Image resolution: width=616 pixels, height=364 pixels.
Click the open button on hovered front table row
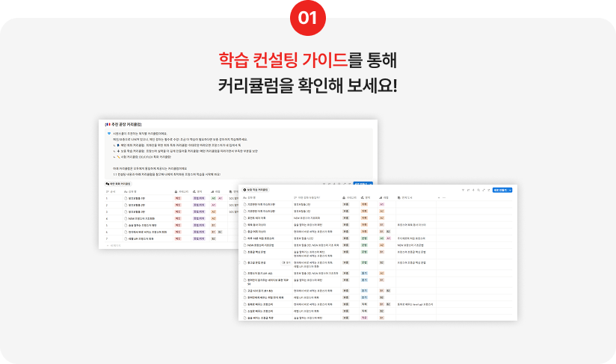click(287, 262)
